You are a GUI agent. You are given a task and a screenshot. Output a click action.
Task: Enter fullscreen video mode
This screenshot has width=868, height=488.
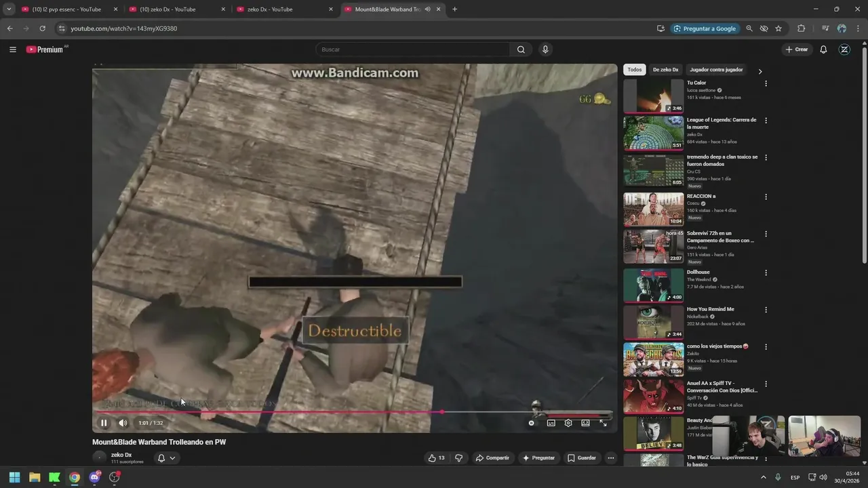pos(603,423)
